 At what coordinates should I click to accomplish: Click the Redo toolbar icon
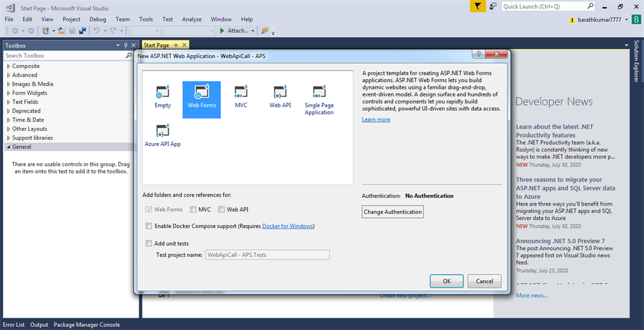pyautogui.click(x=113, y=30)
